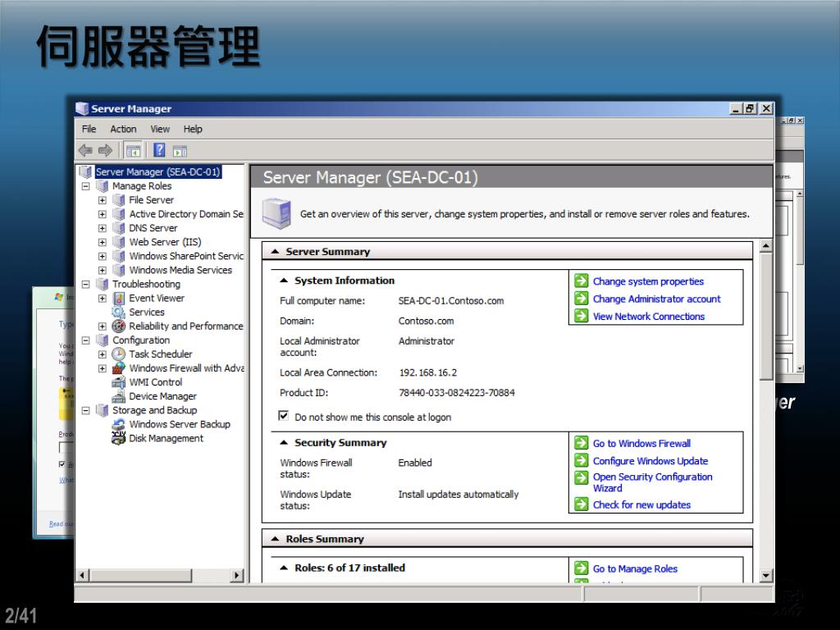Click the Configure Windows Update link

coord(651,461)
